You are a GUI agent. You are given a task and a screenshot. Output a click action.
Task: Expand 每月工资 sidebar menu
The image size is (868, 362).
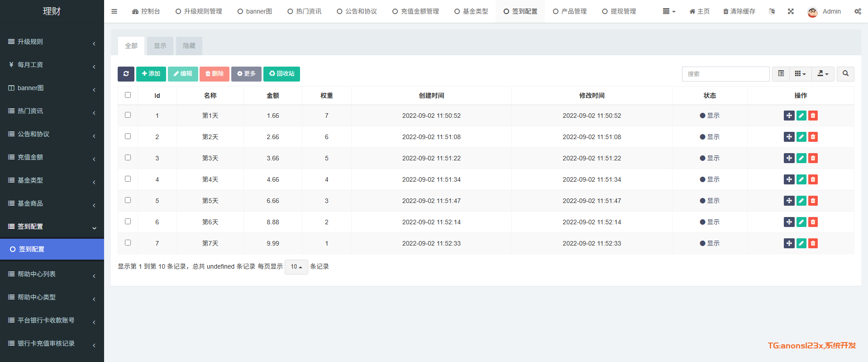click(52, 65)
